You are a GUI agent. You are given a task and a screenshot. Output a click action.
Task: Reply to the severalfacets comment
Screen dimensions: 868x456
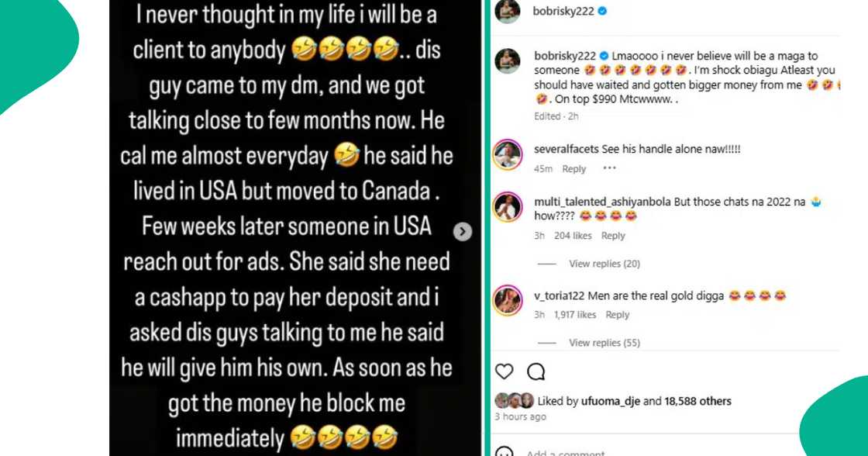[574, 169]
